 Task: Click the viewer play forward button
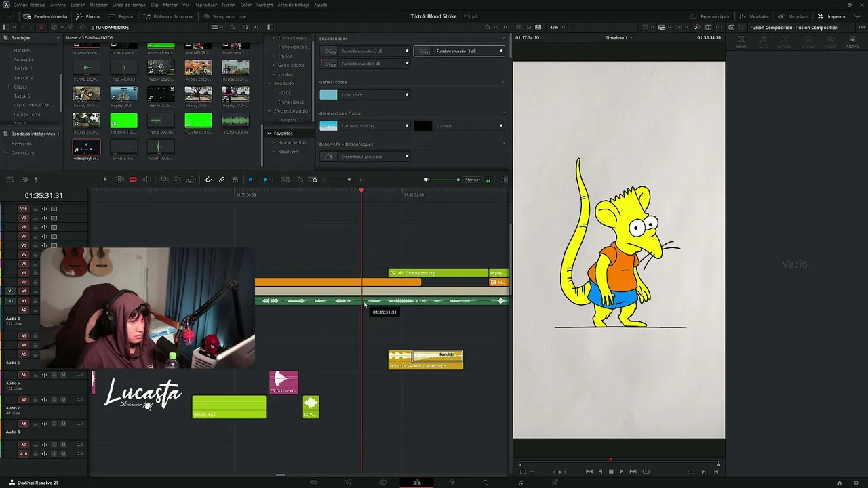tap(621, 472)
